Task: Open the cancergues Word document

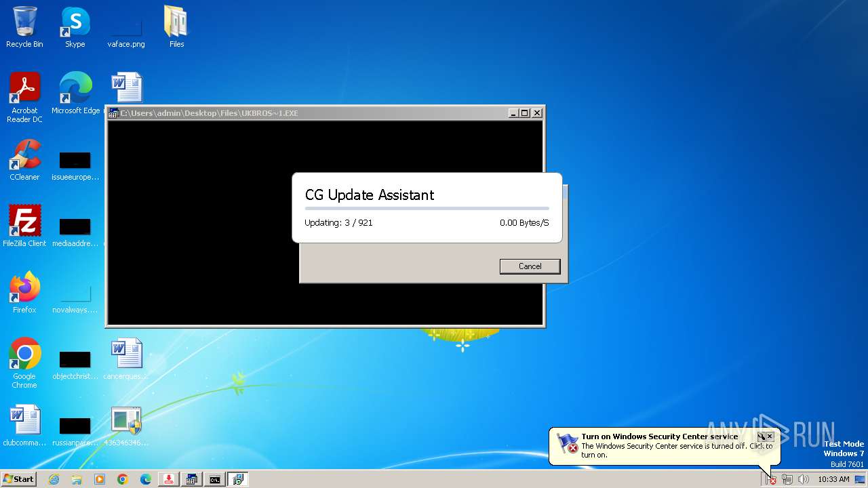Action: click(126, 359)
